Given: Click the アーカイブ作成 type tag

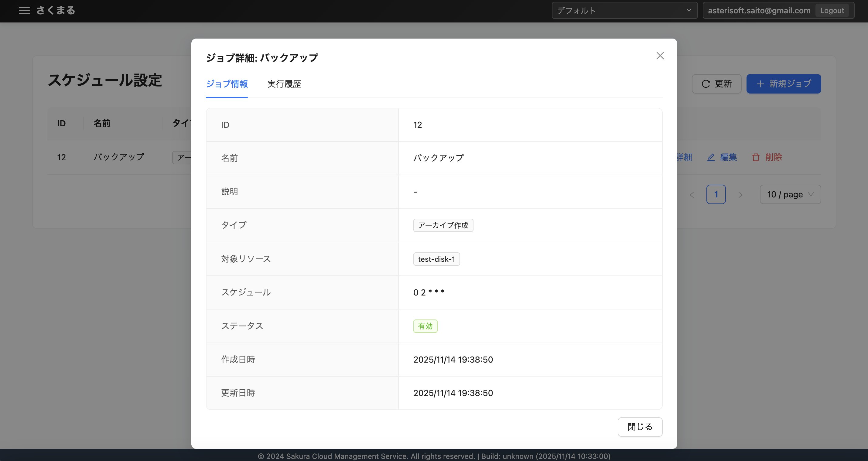Looking at the screenshot, I should [443, 225].
